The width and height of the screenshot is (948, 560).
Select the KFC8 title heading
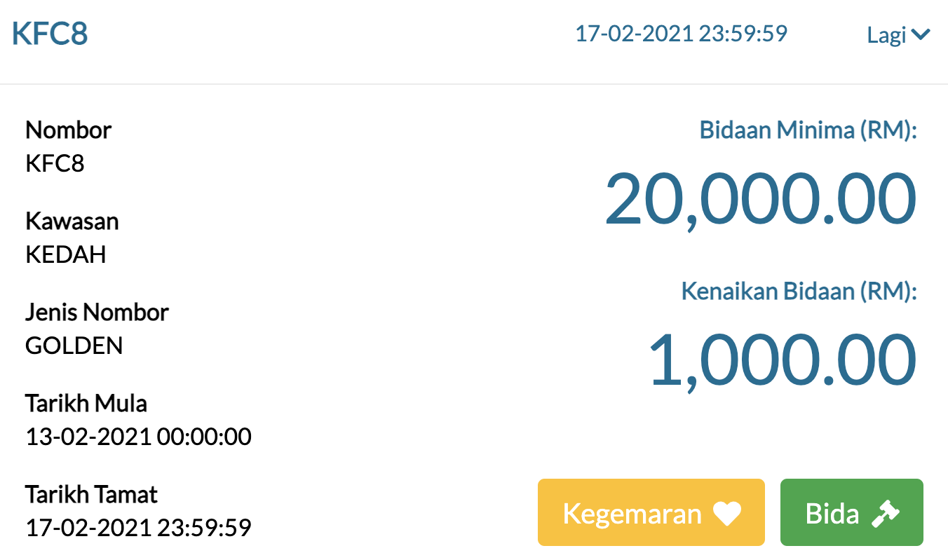pyautogui.click(x=50, y=34)
